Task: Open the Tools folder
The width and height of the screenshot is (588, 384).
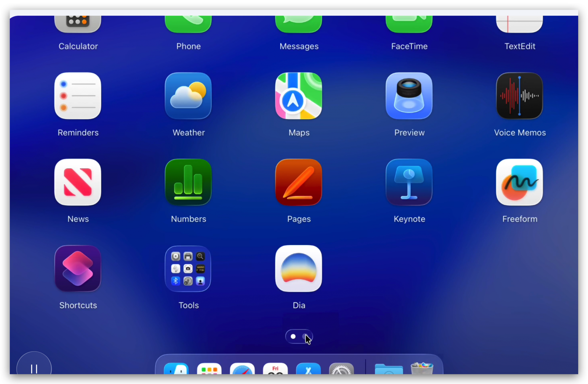Action: tap(188, 269)
